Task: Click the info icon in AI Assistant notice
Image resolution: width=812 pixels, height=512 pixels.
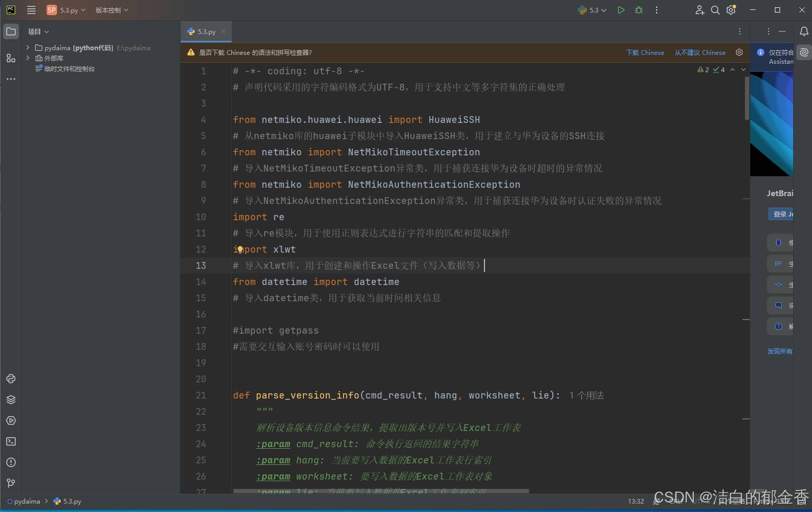Action: pyautogui.click(x=761, y=52)
